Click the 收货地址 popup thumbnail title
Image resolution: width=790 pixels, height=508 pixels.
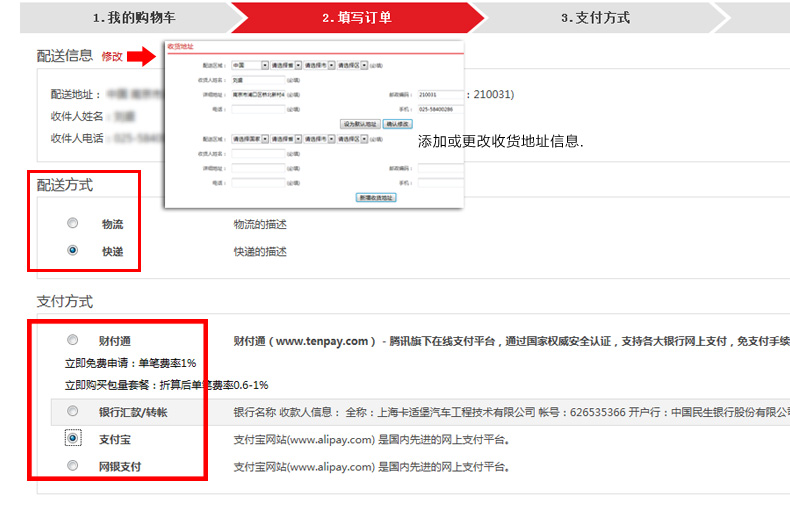pos(180,46)
